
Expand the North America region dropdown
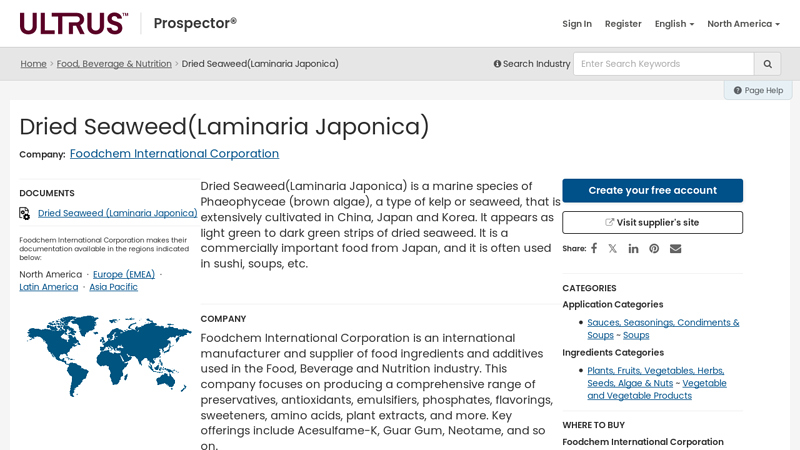pyautogui.click(x=744, y=24)
